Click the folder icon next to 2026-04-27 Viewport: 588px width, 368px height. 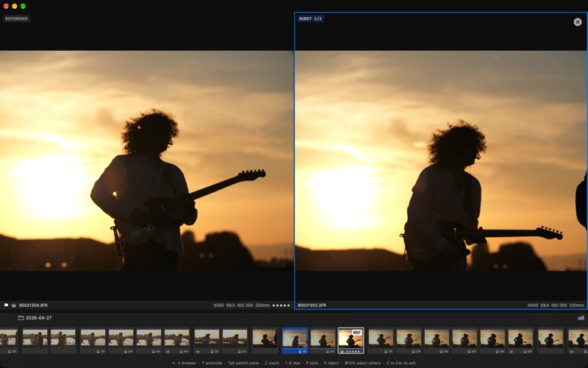click(x=21, y=318)
